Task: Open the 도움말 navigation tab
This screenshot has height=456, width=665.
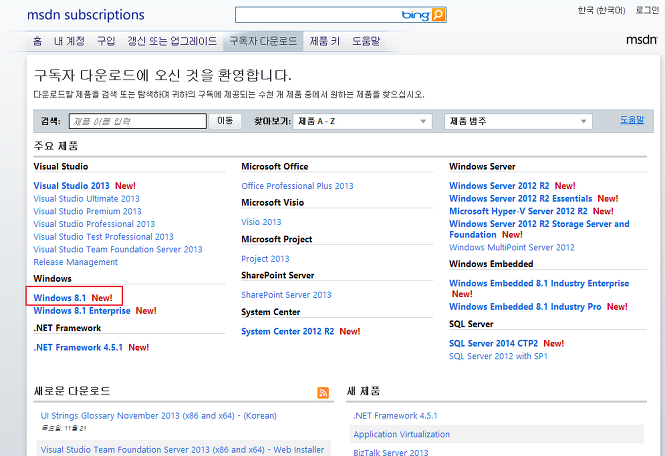Action: click(366, 41)
